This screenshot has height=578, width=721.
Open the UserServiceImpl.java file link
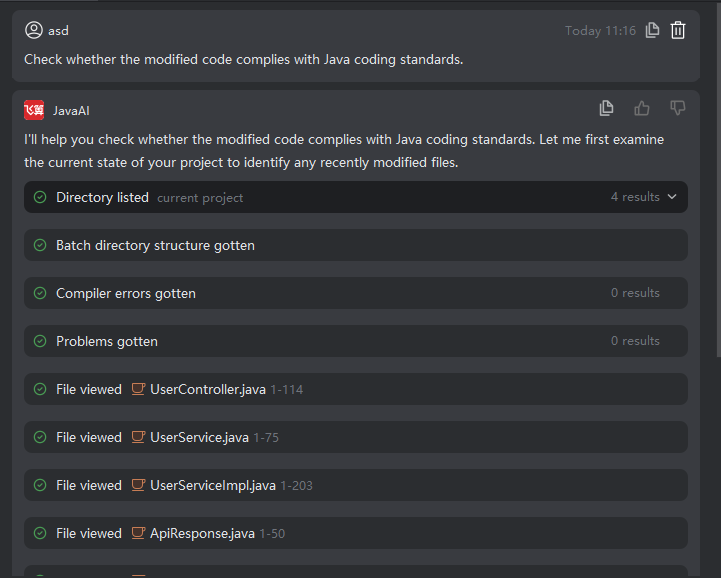coord(212,485)
